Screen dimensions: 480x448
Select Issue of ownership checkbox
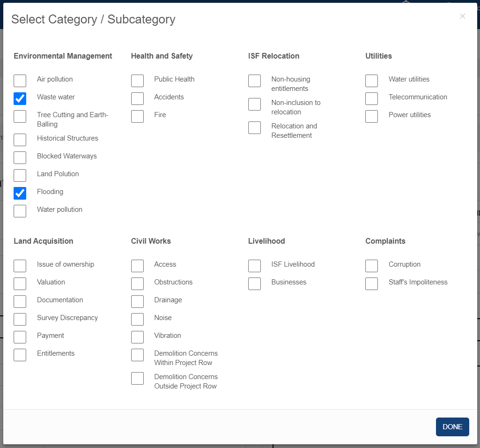[x=20, y=266]
